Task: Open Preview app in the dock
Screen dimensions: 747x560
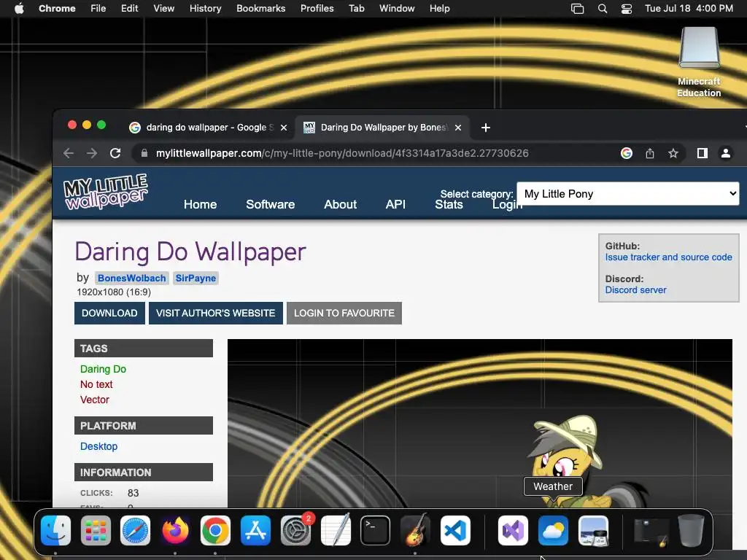Action: pyautogui.click(x=593, y=531)
